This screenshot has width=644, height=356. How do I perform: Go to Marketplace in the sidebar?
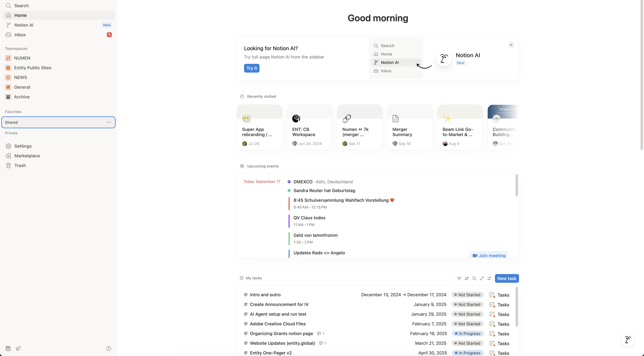pyautogui.click(x=27, y=156)
